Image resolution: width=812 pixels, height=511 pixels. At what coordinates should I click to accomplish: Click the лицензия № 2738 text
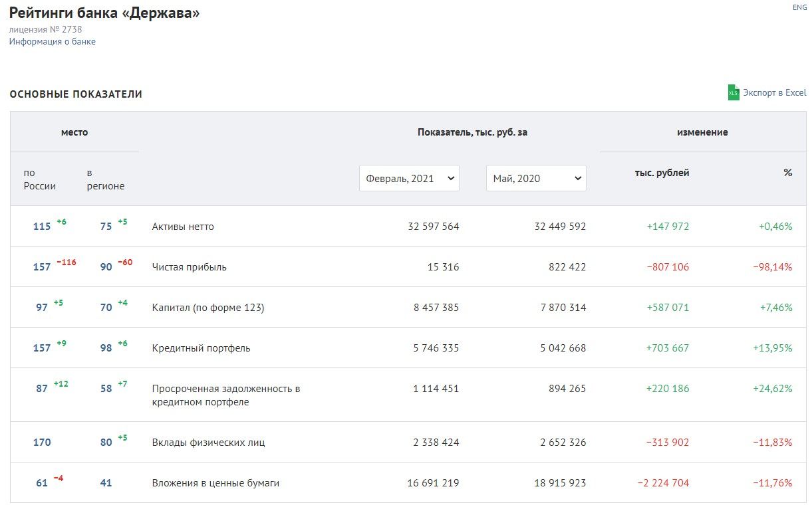tap(46, 29)
